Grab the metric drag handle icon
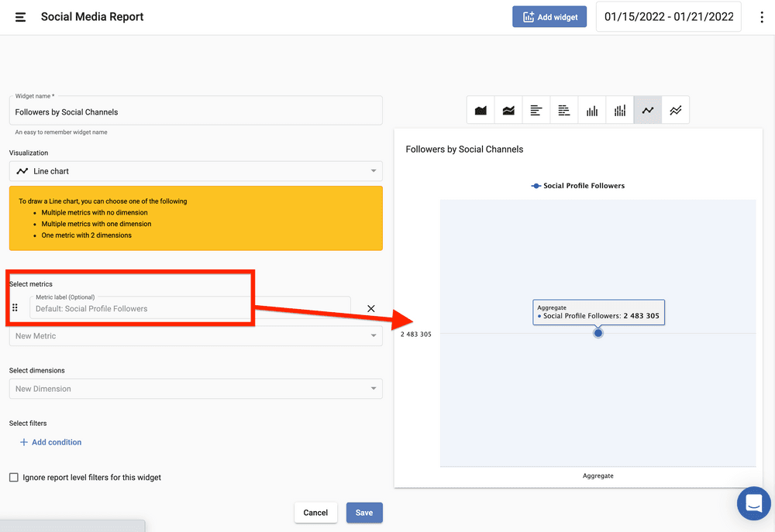This screenshot has height=532, width=775. pyautogui.click(x=15, y=307)
